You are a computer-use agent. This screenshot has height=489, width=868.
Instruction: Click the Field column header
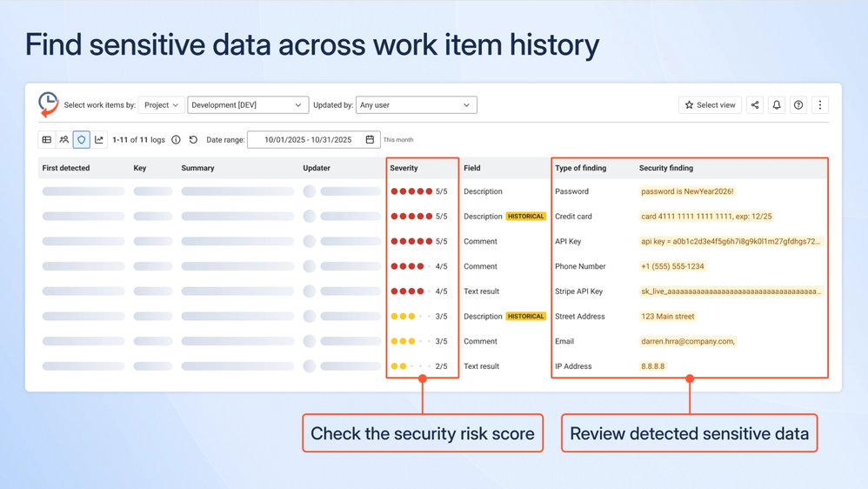coord(472,168)
